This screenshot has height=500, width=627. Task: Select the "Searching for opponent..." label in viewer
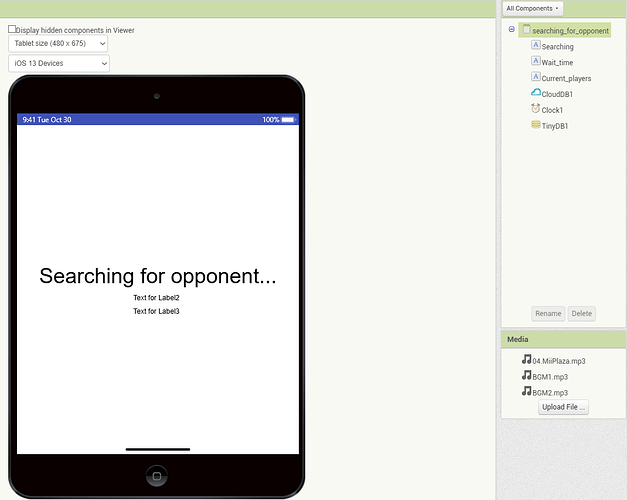tap(157, 277)
